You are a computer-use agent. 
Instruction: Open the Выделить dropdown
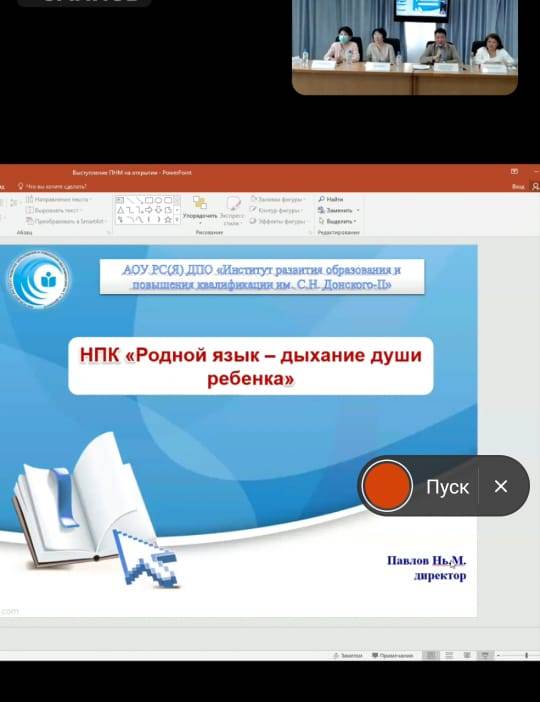[x=337, y=221]
